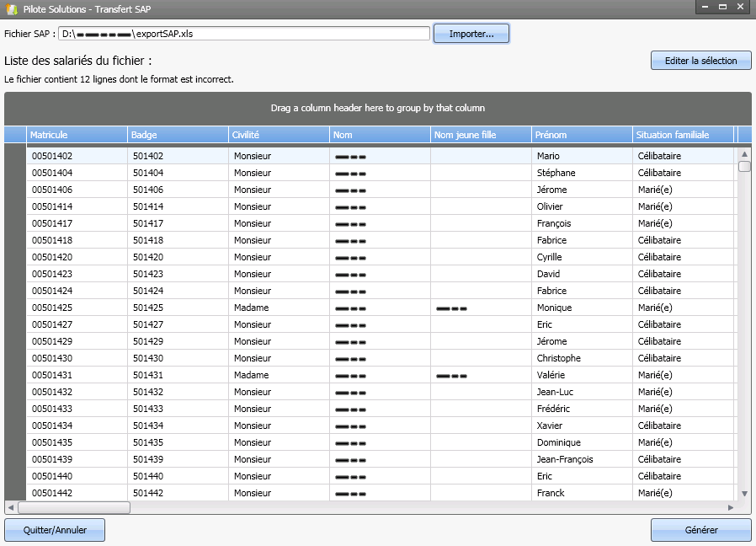The width and height of the screenshot is (756, 546).
Task: Click the Importer... button
Action: tap(471, 34)
